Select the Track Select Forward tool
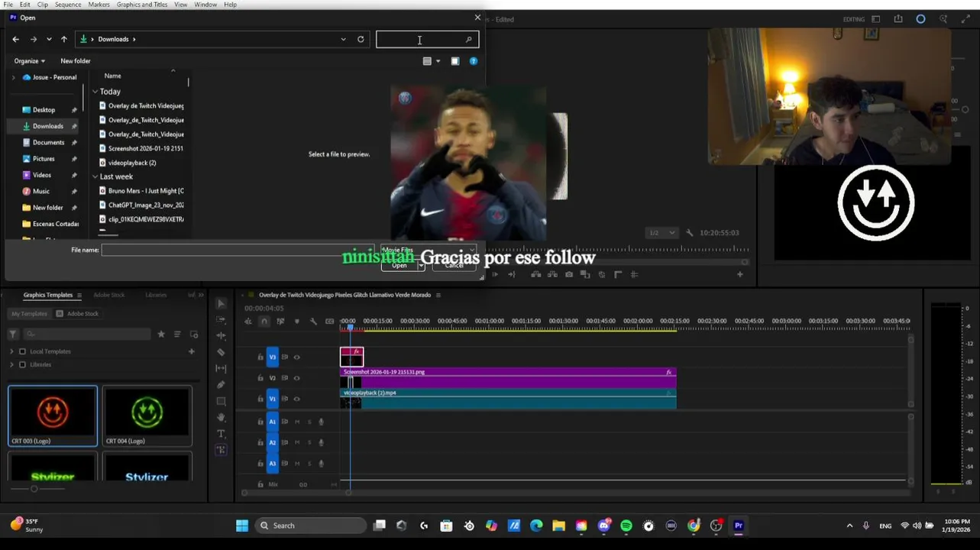 click(x=221, y=319)
